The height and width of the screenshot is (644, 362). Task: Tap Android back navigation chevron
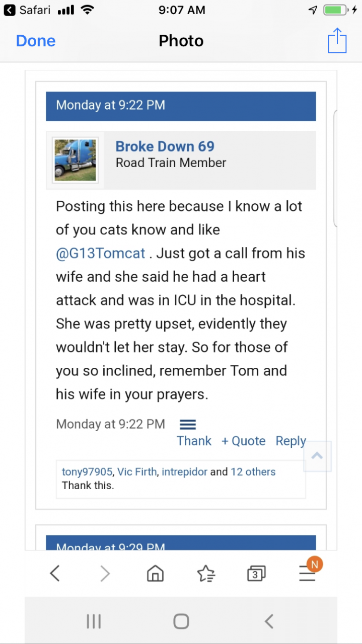coord(269,621)
